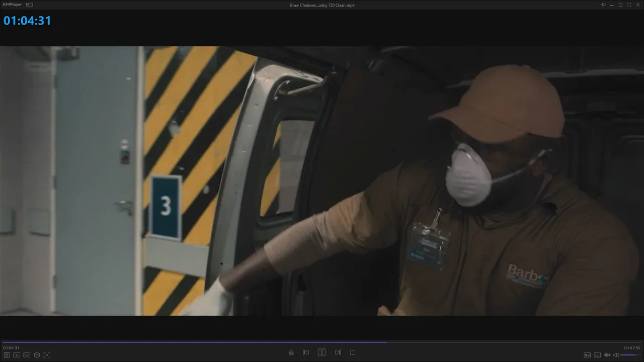The image size is (644, 362).
Task: Toggle the subtitles icon
Action: (597, 355)
